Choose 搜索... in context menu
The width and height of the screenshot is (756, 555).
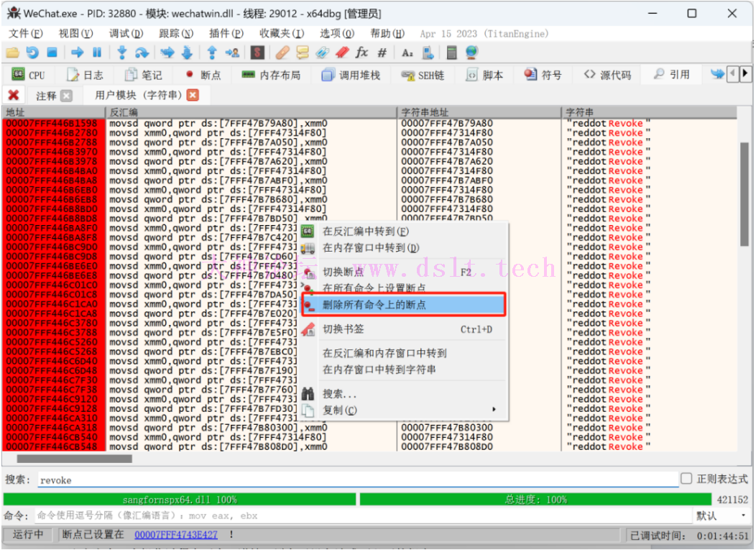[405, 394]
